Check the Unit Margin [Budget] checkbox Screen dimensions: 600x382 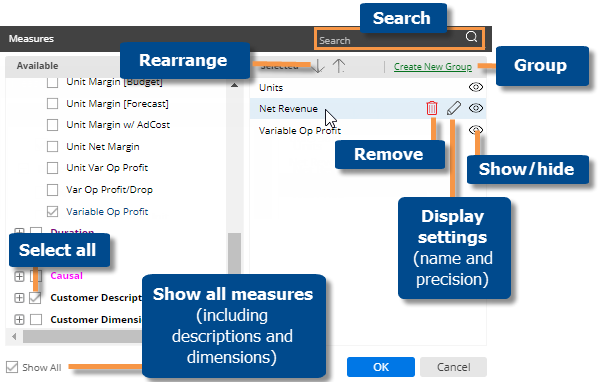[x=52, y=82]
